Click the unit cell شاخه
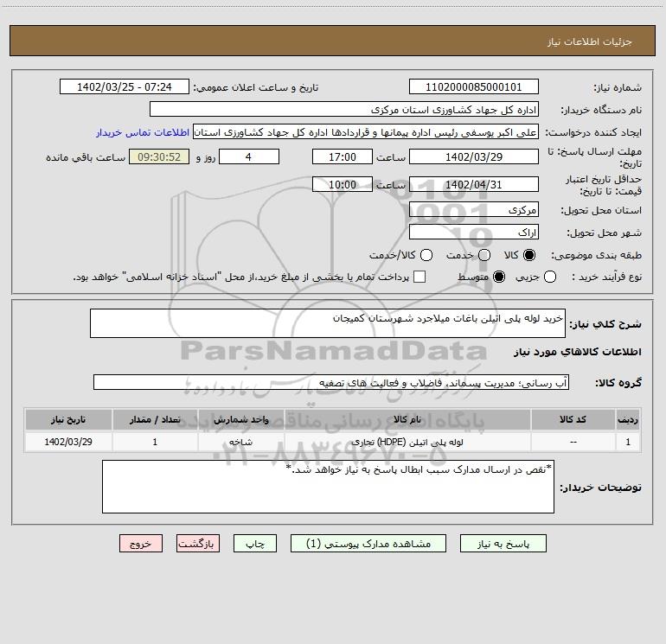Image resolution: width=666 pixels, height=644 pixels. pos(240,442)
